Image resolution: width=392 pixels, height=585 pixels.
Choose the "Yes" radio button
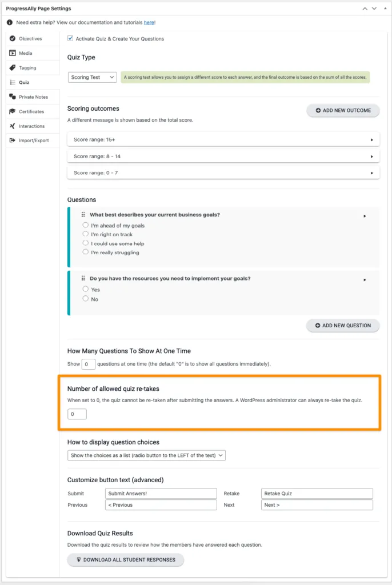click(x=86, y=289)
